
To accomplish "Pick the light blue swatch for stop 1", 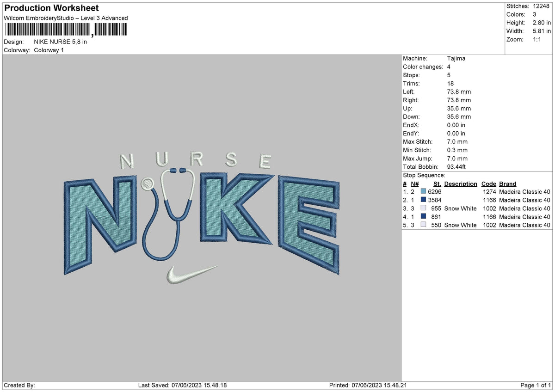I will pos(423,191).
